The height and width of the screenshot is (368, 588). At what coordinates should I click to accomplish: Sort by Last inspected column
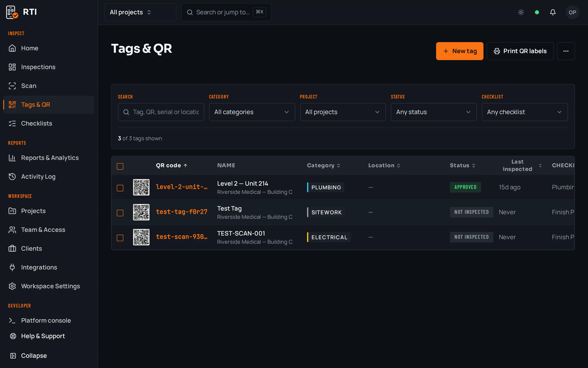pos(520,166)
